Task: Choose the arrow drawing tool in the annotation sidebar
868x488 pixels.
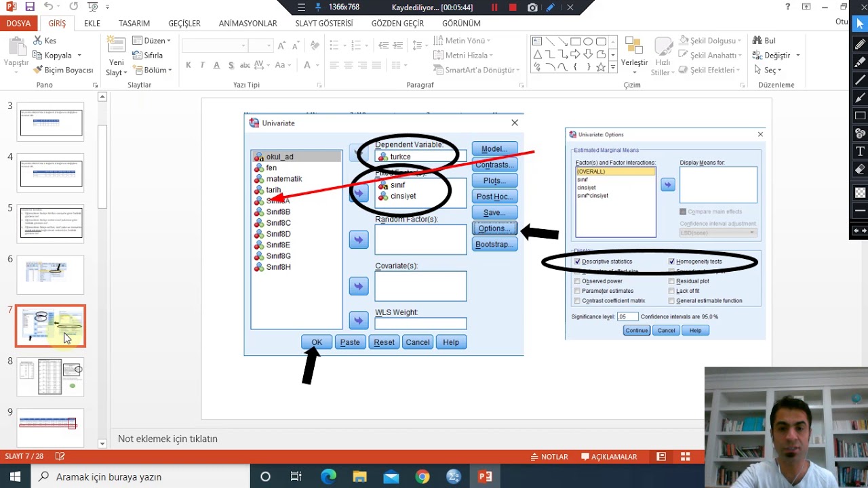Action: (860, 98)
